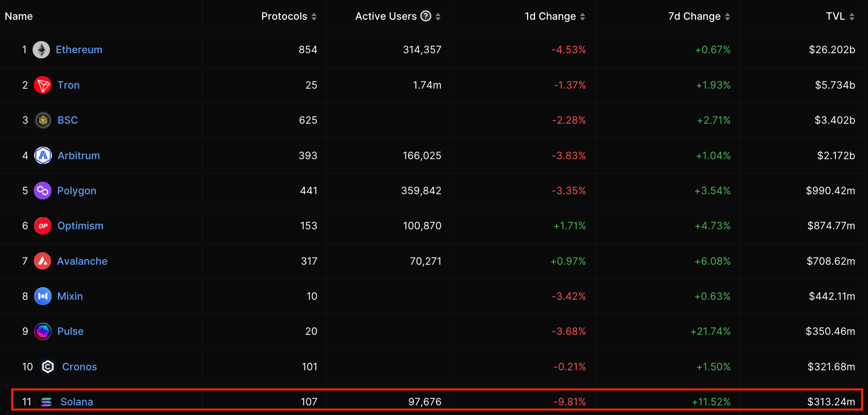The width and height of the screenshot is (868, 415).
Task: Select Tron active users value 1.74m
Action: [427, 85]
